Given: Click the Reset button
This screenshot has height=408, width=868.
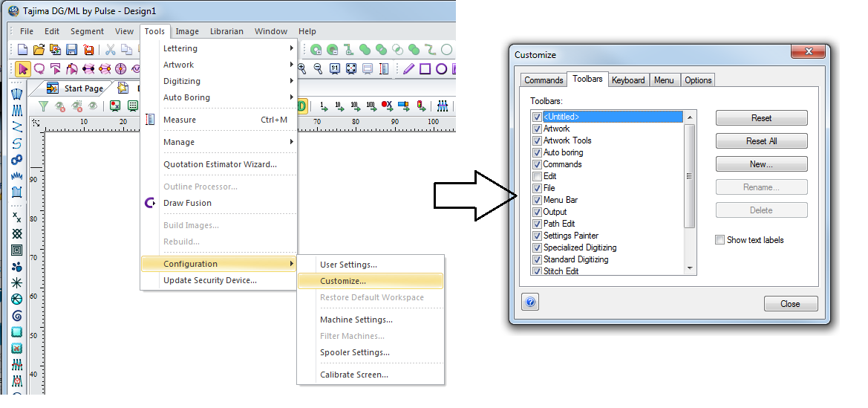Looking at the screenshot, I should [762, 118].
